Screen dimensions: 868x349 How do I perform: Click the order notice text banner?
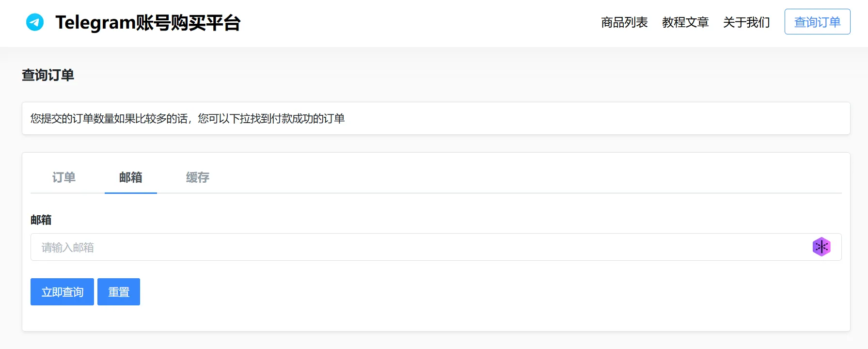[188, 119]
